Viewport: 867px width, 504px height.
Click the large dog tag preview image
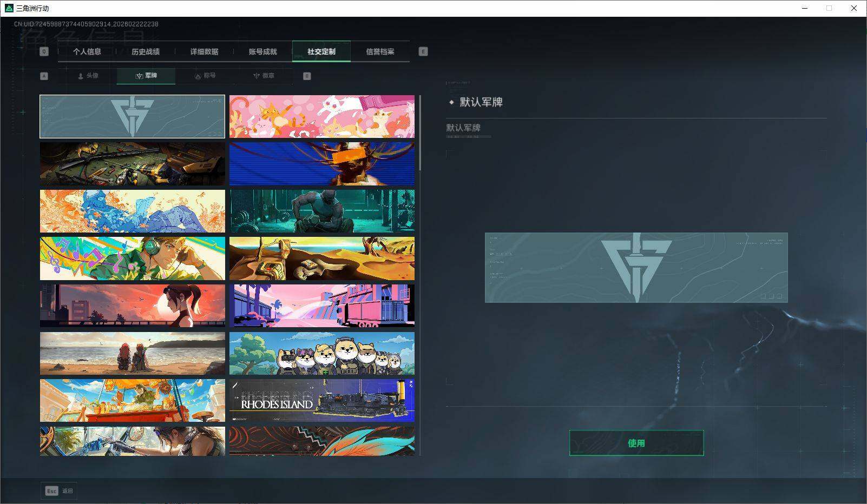(636, 268)
